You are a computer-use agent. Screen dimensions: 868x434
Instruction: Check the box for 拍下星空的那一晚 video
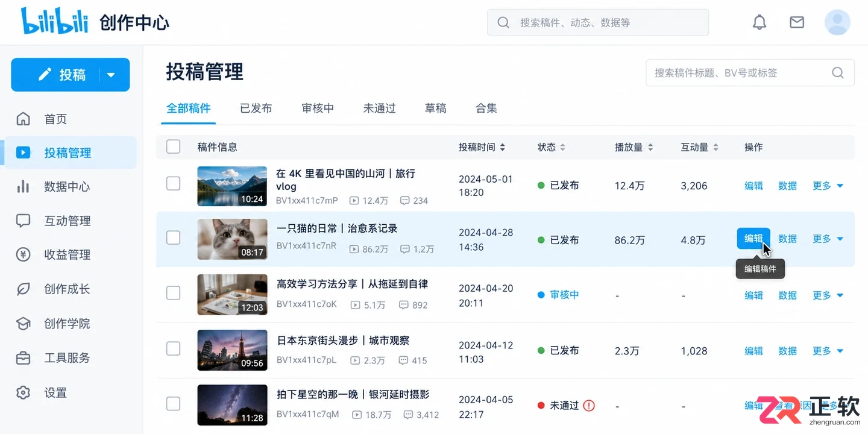[x=173, y=404]
